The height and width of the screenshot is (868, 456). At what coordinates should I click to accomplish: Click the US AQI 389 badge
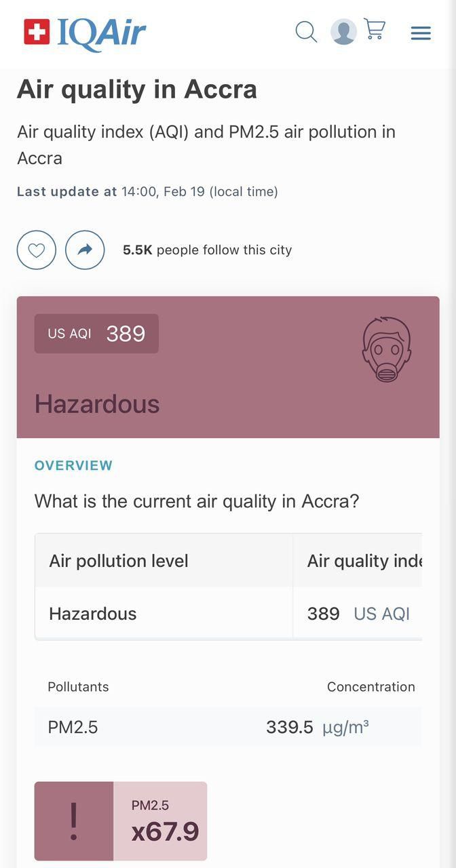click(x=96, y=334)
